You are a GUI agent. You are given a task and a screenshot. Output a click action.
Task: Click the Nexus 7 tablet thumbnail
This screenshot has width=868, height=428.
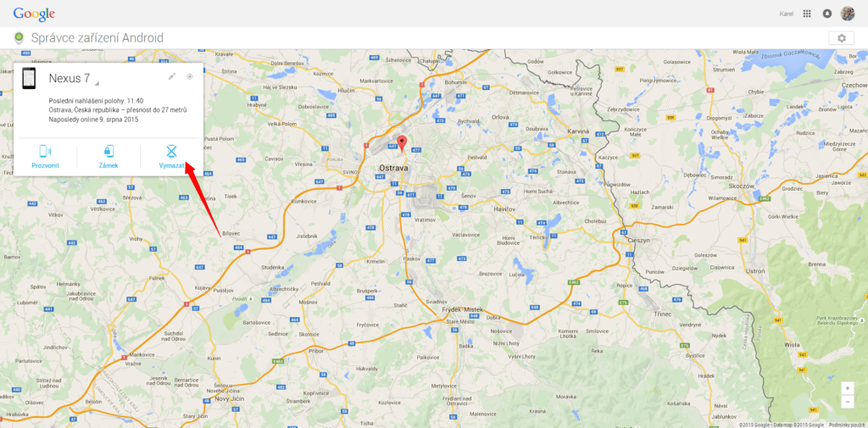(x=29, y=78)
